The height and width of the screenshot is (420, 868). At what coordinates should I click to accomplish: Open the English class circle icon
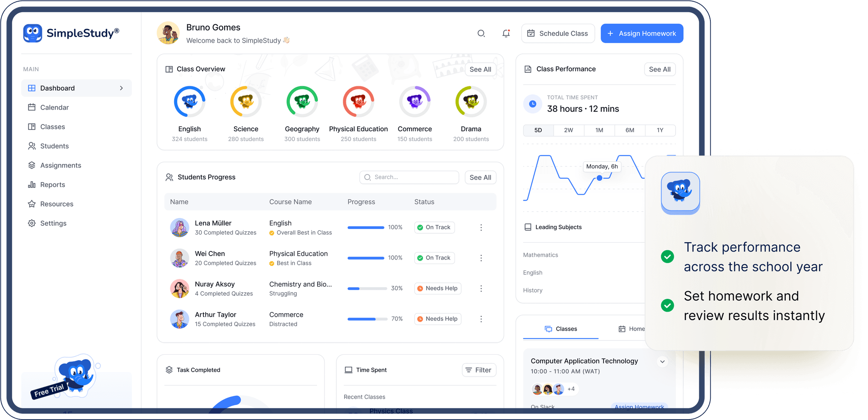tap(189, 102)
